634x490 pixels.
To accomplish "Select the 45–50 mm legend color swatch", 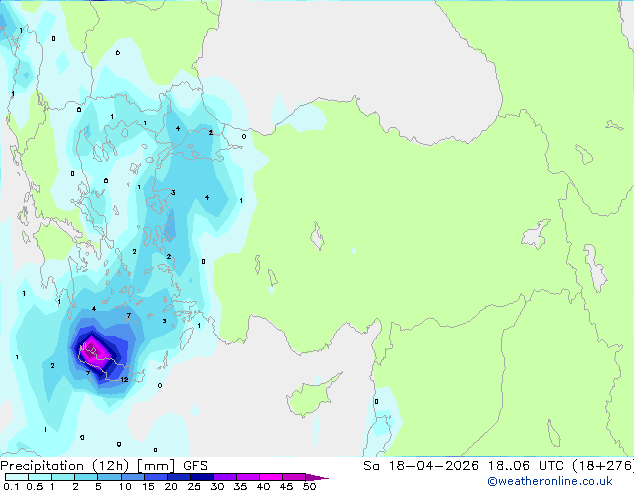I will 294,477.
